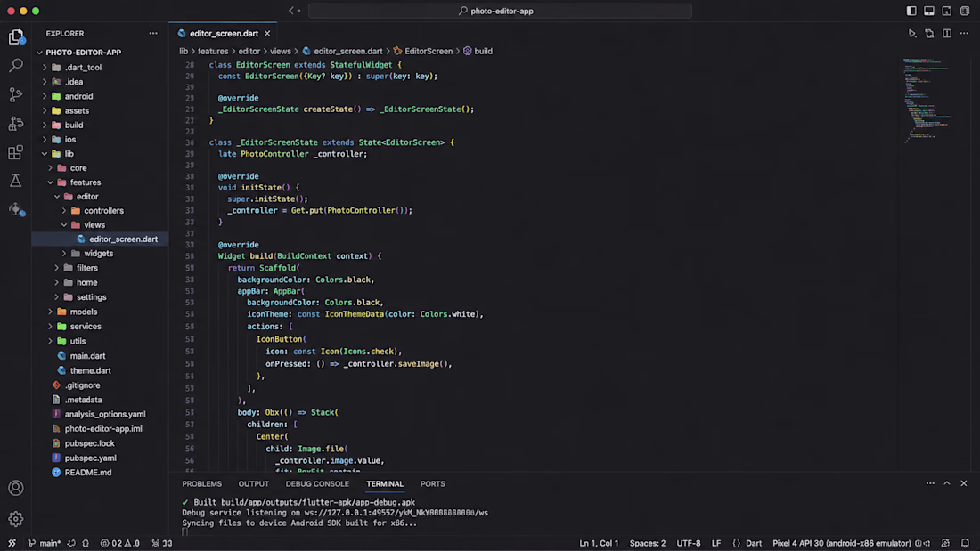Image resolution: width=980 pixels, height=551 pixels.
Task: Click the braces icon beside Dart
Action: [736, 544]
